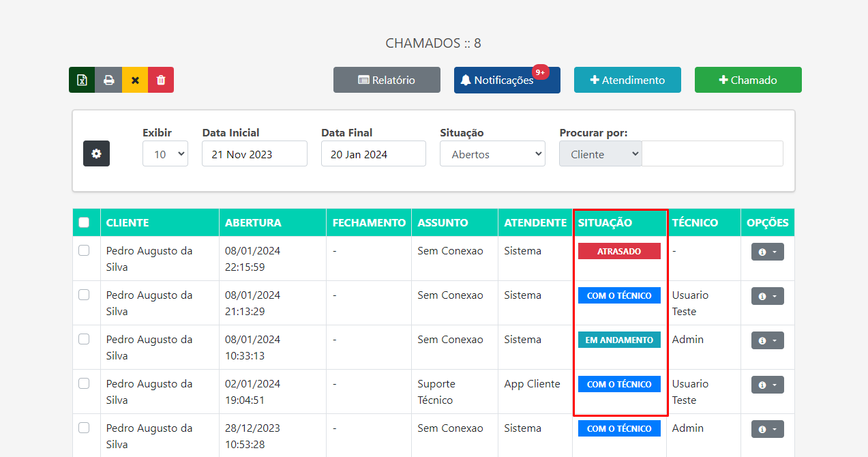The height and width of the screenshot is (457, 868).
Task: Click the yellow X cancel icon
Action: tap(135, 80)
